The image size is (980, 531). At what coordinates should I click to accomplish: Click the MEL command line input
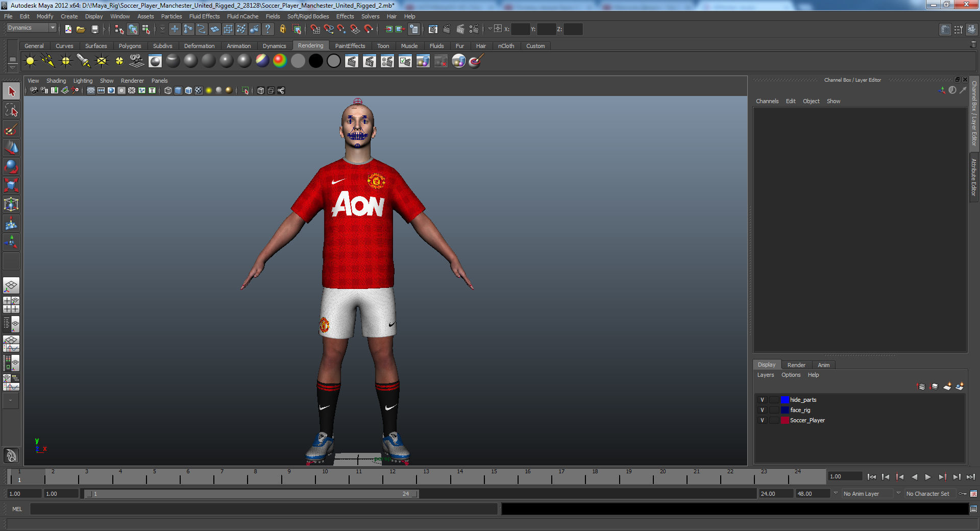[263, 509]
